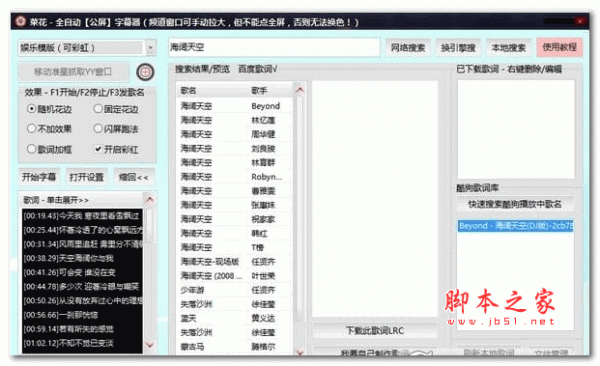Click the red crosshair target icon
This screenshot has height=366, width=600.
145,72
